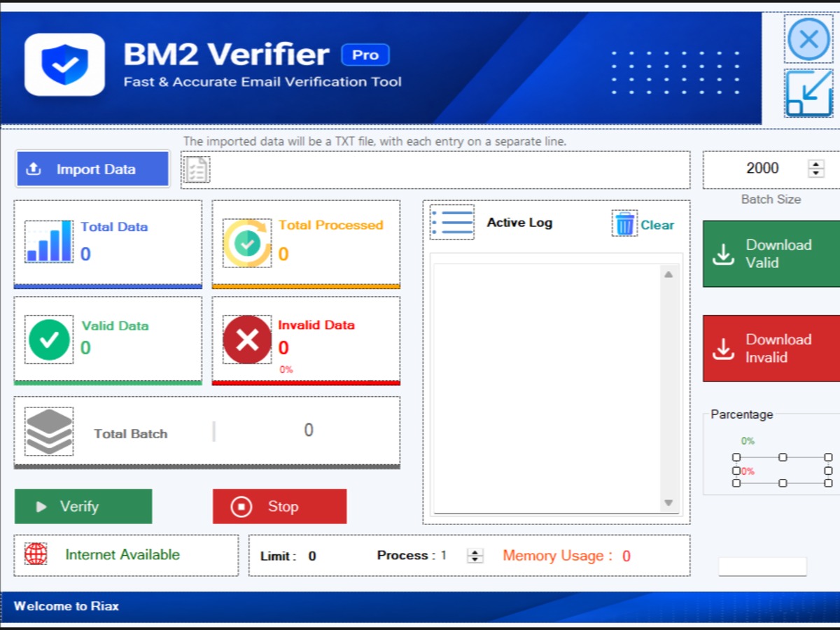Click the stop circle icon on Stop

tap(241, 506)
